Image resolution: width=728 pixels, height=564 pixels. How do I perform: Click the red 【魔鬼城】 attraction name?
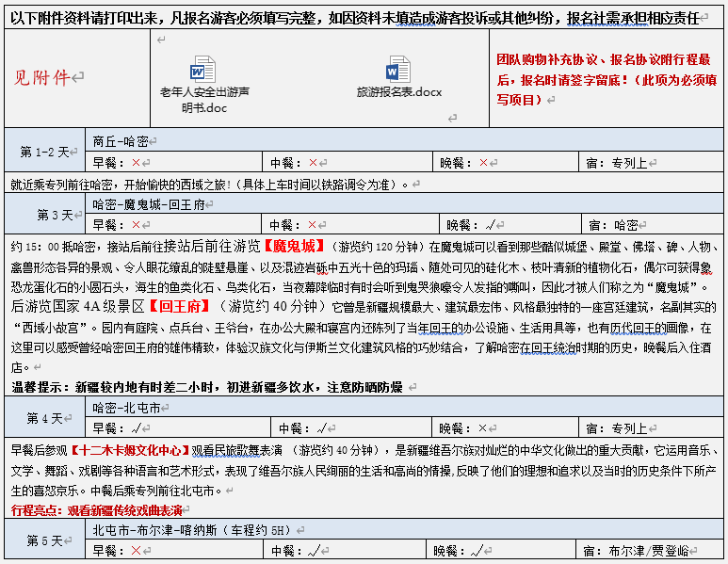(x=295, y=246)
